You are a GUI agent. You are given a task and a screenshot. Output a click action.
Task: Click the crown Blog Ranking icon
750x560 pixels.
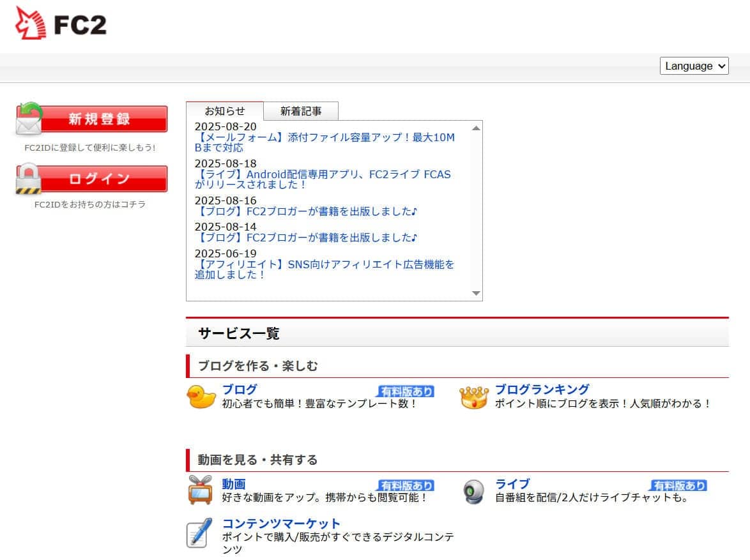tap(473, 397)
